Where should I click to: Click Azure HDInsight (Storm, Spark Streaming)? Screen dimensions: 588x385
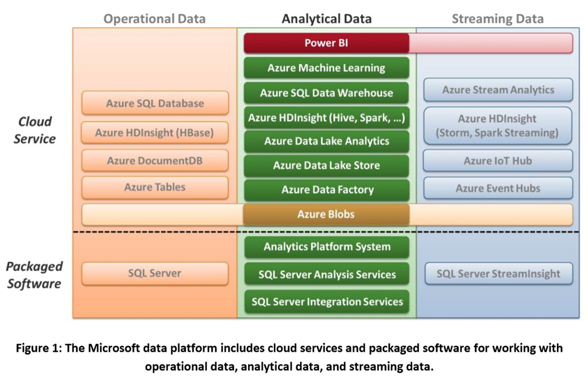coord(497,125)
